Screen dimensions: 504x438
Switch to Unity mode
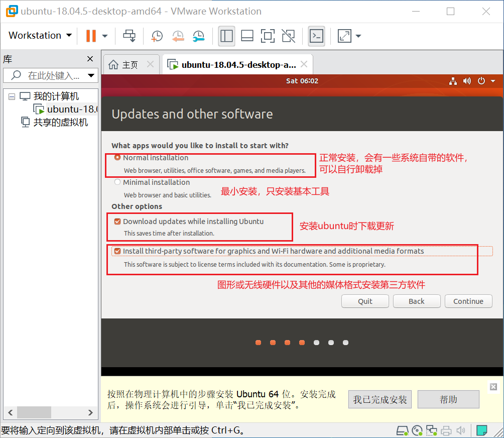point(288,36)
